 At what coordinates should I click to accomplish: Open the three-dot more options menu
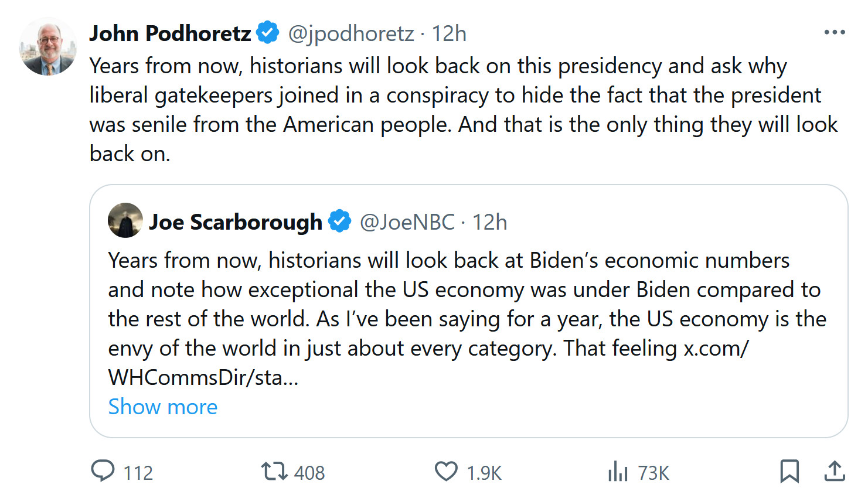click(834, 32)
